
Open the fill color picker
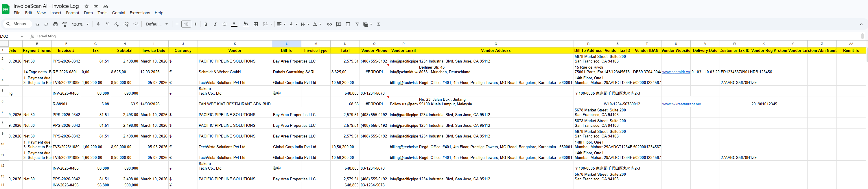(246, 24)
